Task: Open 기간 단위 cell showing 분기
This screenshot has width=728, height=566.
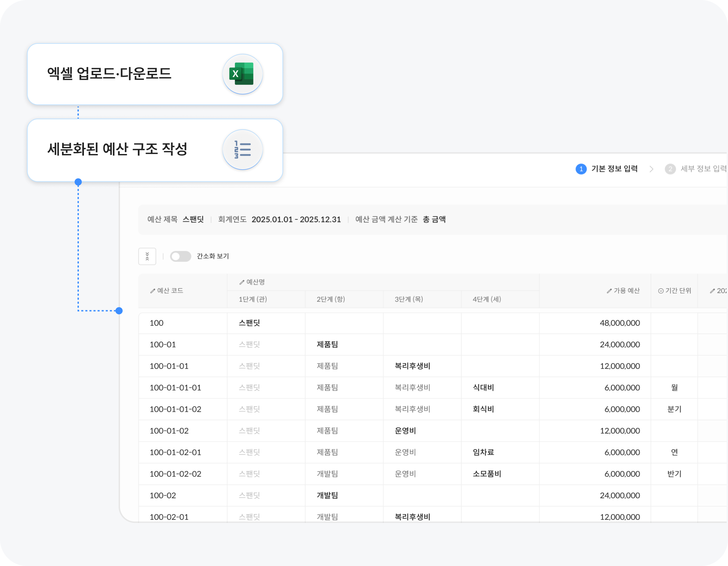Action: (674, 409)
